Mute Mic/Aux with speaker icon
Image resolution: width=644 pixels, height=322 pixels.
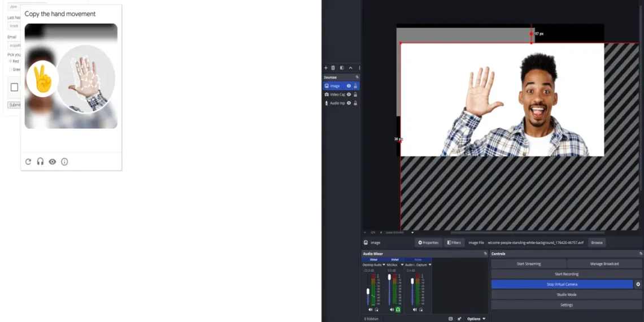pos(392,310)
